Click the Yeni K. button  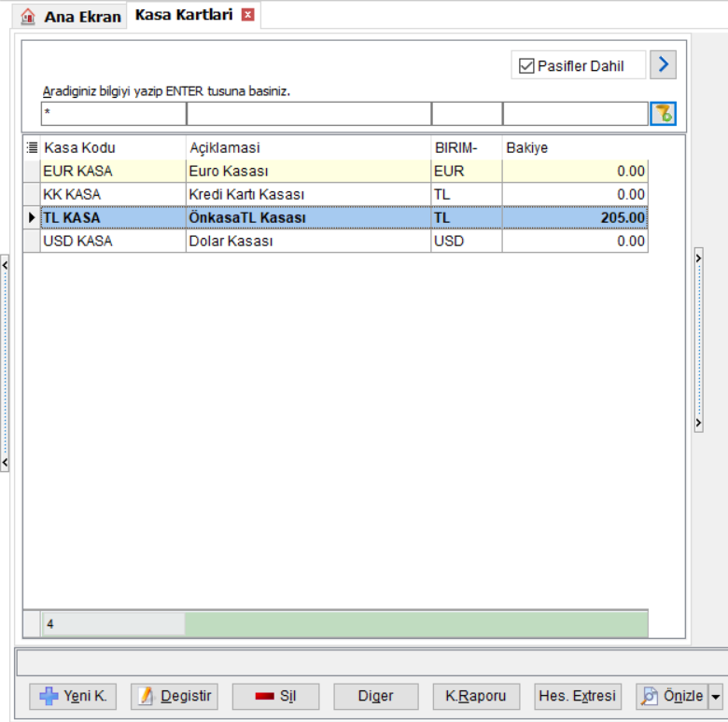click(x=73, y=696)
